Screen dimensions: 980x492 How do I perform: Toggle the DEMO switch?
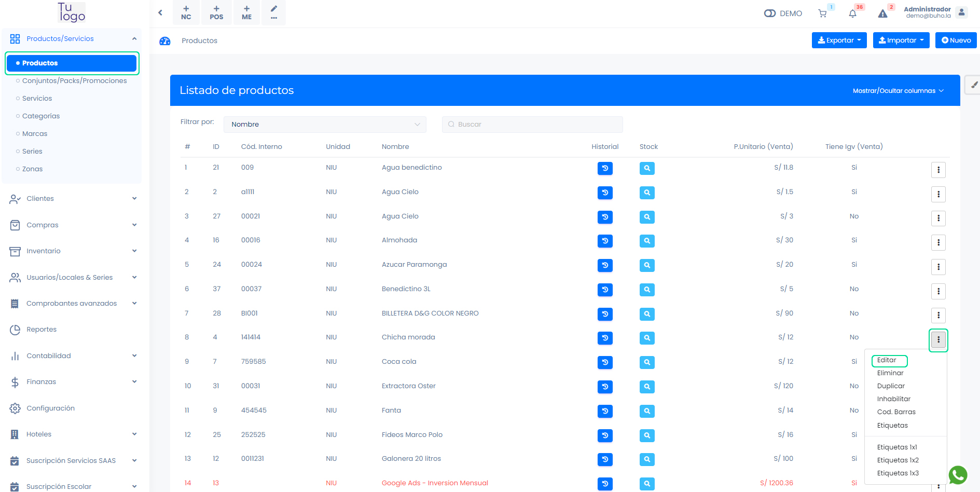click(770, 13)
